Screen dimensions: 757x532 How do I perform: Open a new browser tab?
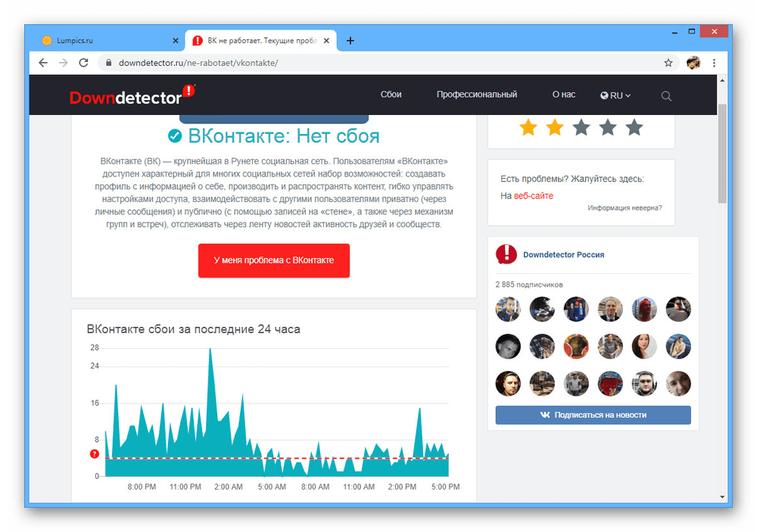pyautogui.click(x=350, y=41)
